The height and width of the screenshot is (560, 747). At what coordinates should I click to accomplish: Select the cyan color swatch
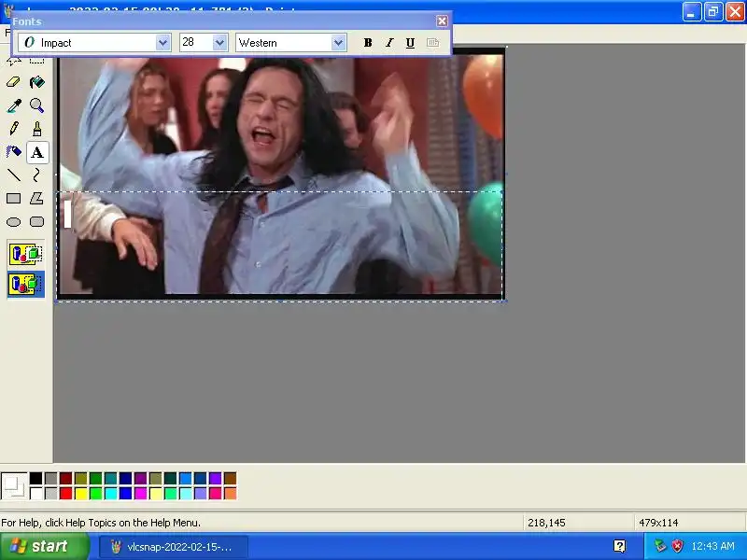[x=110, y=494]
